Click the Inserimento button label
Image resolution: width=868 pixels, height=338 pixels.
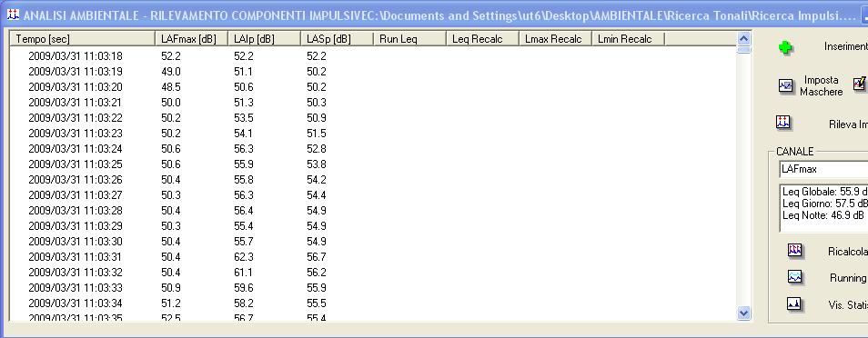(x=846, y=47)
